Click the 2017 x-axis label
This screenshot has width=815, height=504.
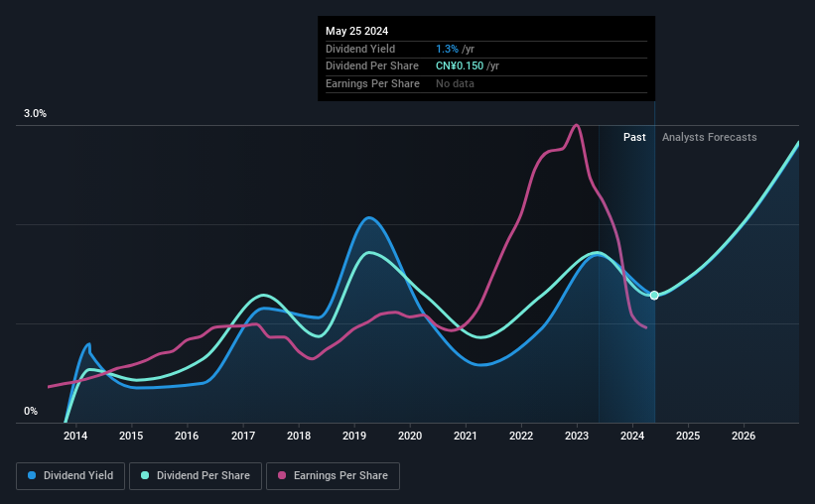click(243, 436)
